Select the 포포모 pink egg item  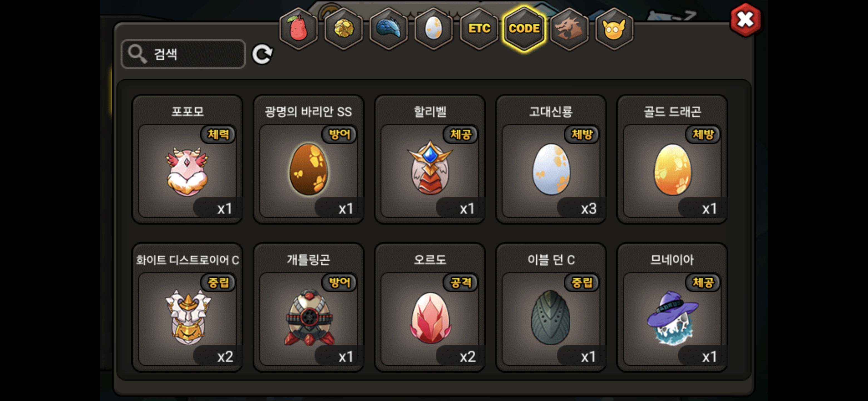187,159
